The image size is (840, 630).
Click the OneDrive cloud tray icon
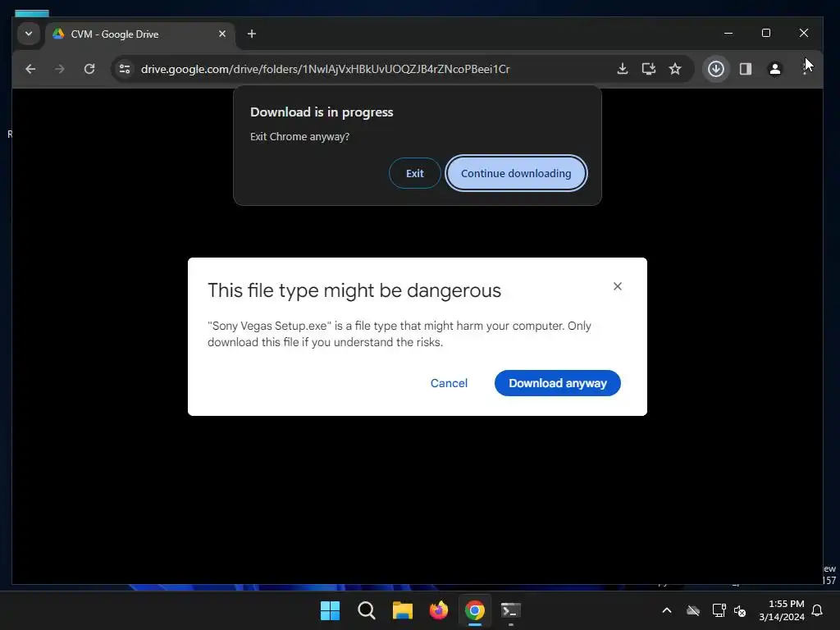pyautogui.click(x=693, y=610)
